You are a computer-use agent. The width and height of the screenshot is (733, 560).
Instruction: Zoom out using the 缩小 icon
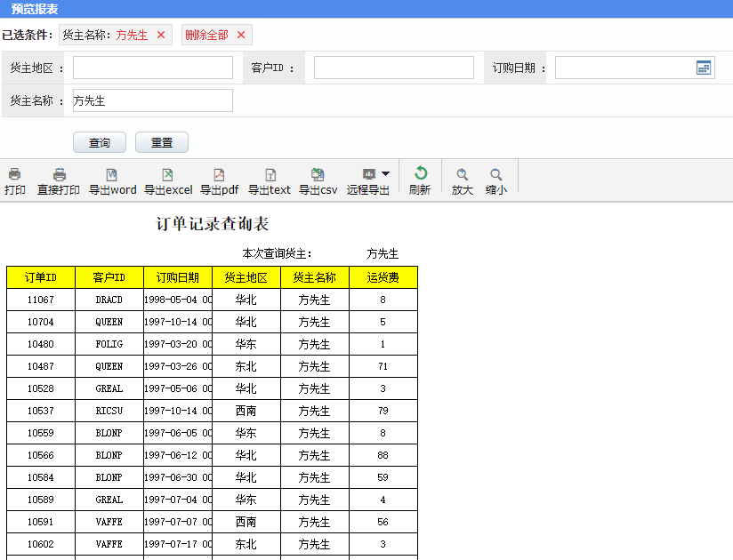click(496, 175)
